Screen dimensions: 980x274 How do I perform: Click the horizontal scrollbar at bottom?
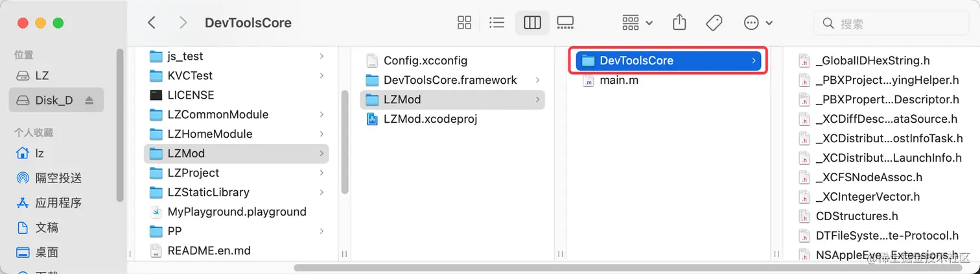(x=583, y=268)
